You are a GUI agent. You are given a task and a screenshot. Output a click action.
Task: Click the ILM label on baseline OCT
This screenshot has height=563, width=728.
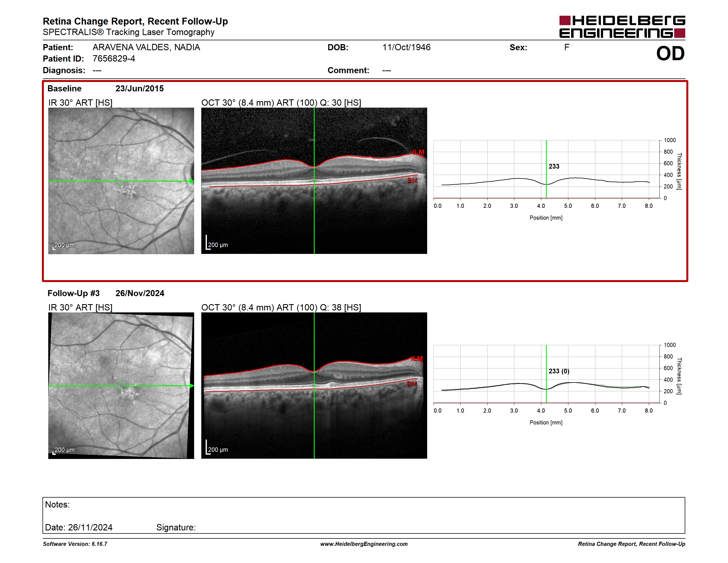coord(418,152)
